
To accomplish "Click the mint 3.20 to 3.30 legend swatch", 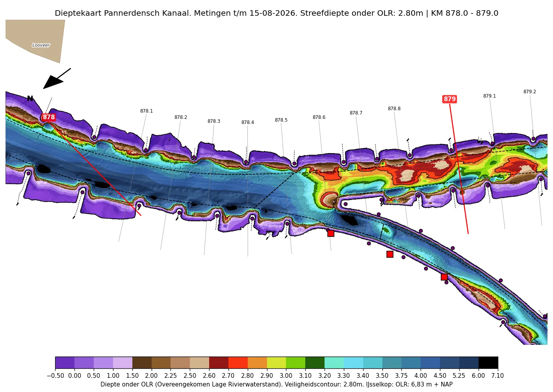I will [x=334, y=362].
